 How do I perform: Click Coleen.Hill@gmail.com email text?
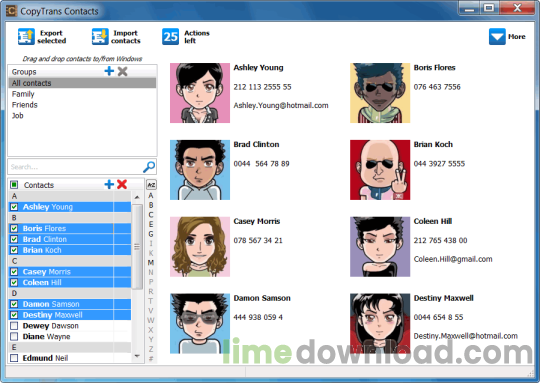pyautogui.click(x=453, y=259)
